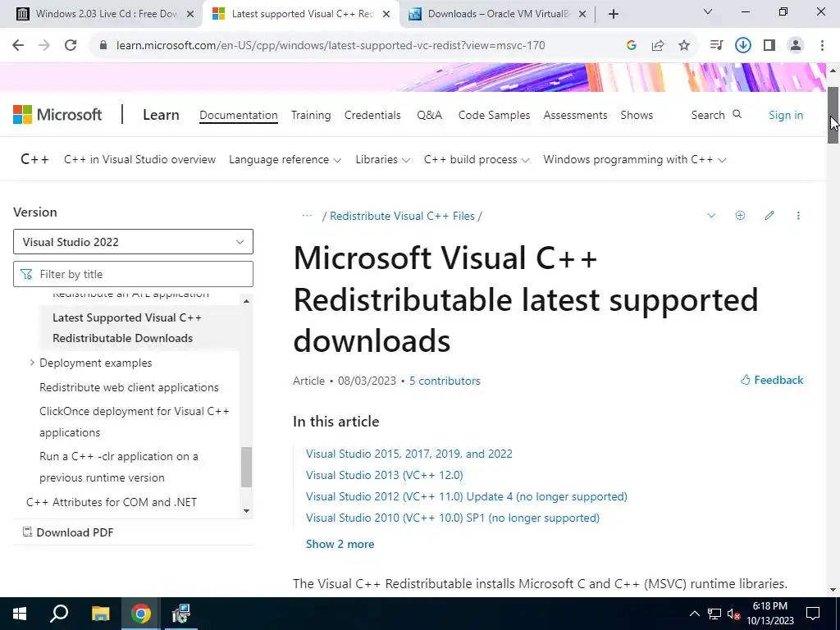Click the Feedback button

coord(772,380)
